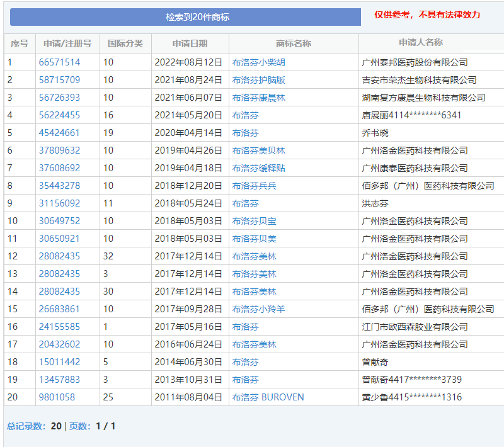Click trademark name 布洛芬贝宝
Screen dimensions: 504x447
click(x=255, y=221)
